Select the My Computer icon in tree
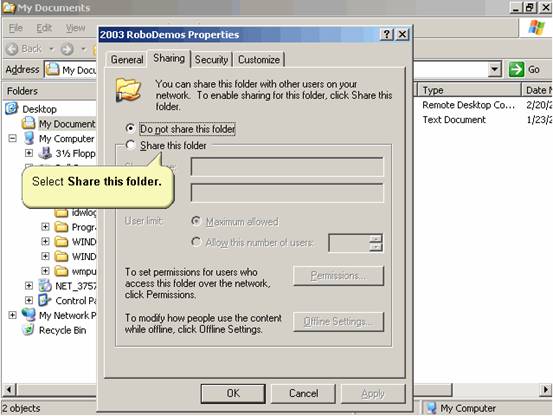Viewport: 553px width, 416px height. click(x=29, y=138)
